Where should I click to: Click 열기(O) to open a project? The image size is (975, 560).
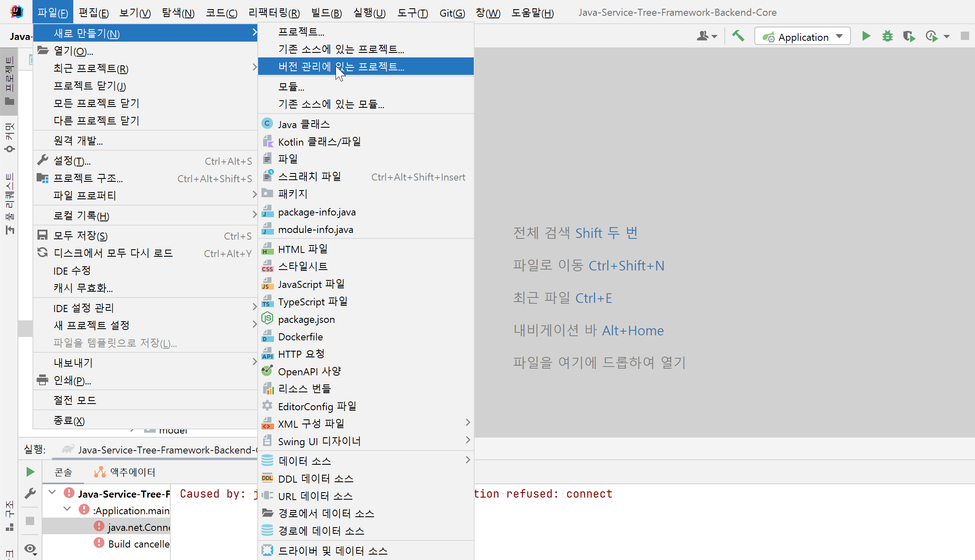(x=145, y=51)
